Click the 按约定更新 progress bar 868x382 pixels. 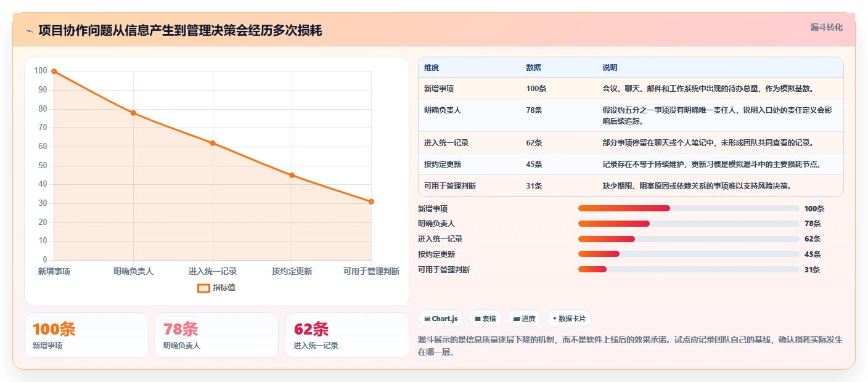pyautogui.click(x=689, y=254)
